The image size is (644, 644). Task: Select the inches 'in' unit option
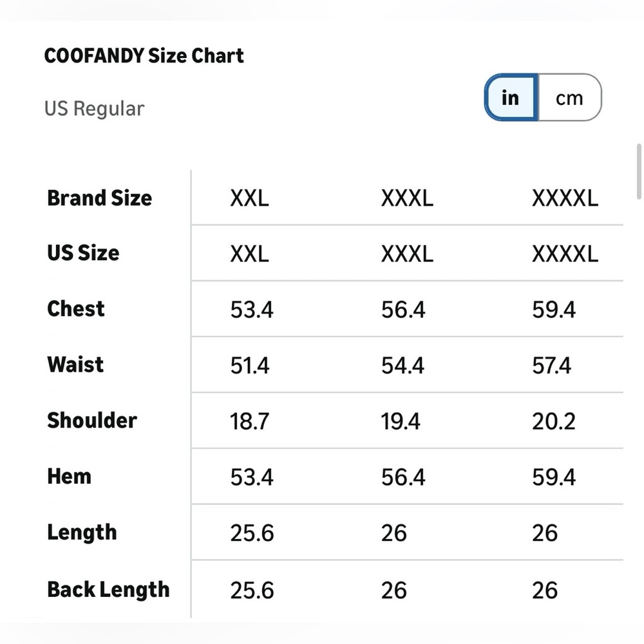511,98
